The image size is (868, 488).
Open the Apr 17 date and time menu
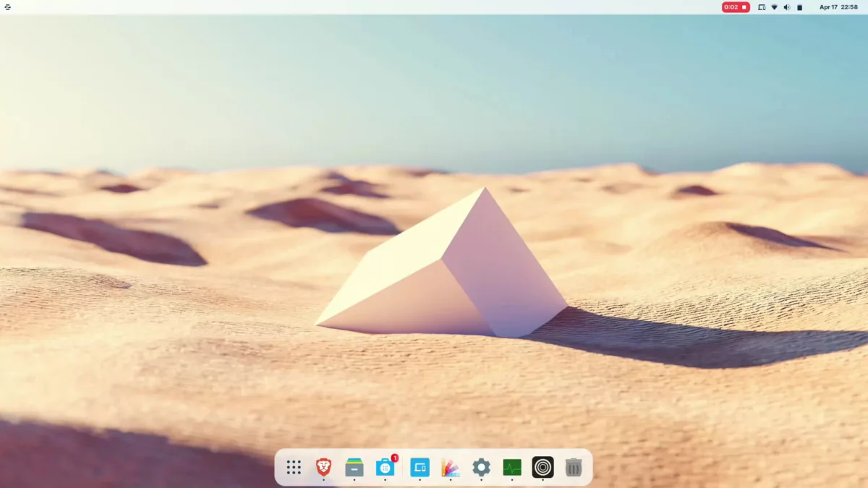pyautogui.click(x=838, y=7)
